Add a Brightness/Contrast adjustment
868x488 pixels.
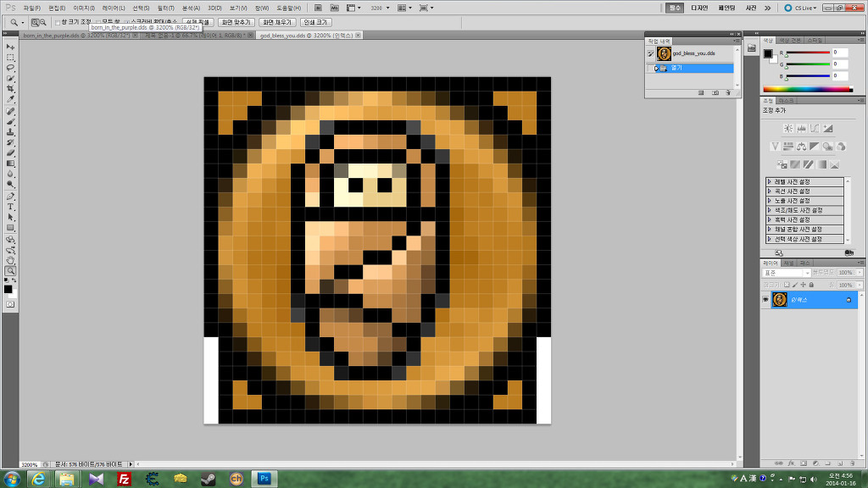click(788, 129)
